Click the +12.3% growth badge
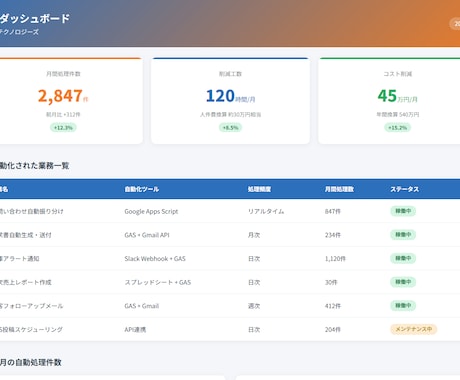The height and width of the screenshot is (380, 460). [63, 128]
